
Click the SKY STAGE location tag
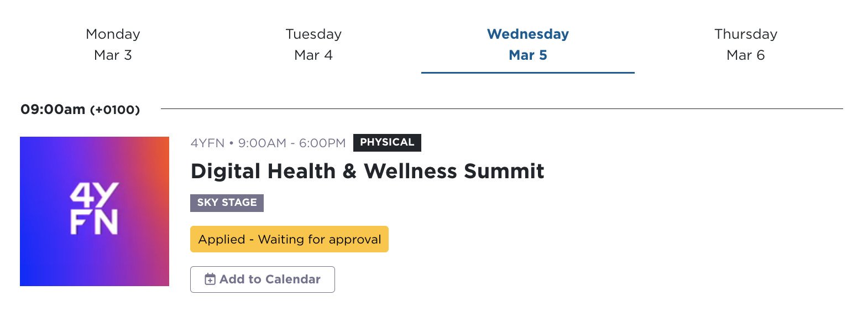[227, 203]
